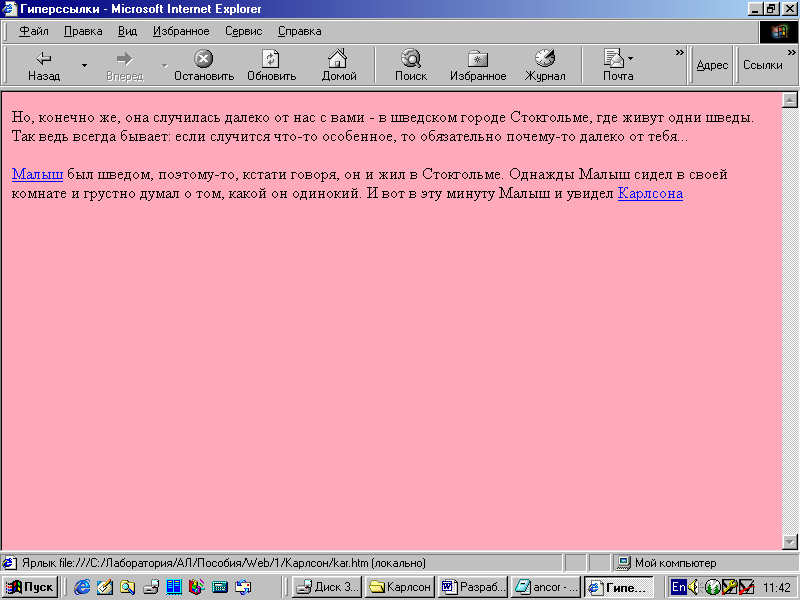Switch to Разраб... Word taskbar window

click(473, 587)
